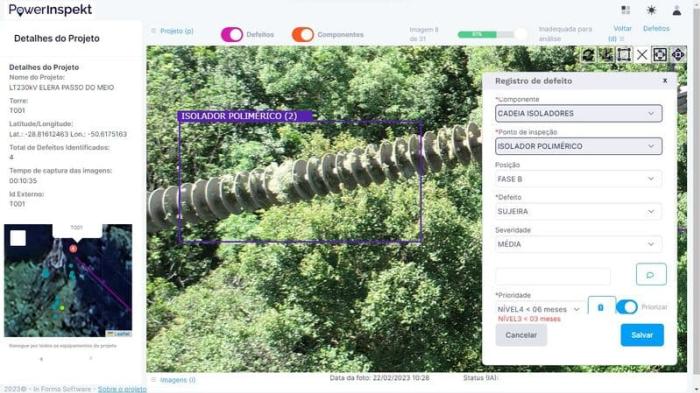Open the Defeitos link in header

point(656,29)
